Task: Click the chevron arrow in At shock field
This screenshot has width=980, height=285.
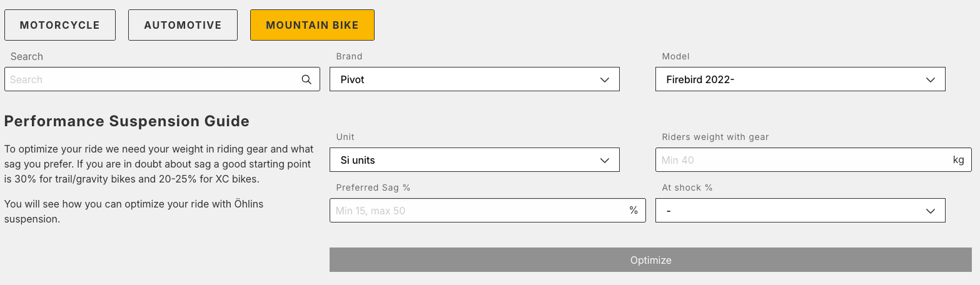Action: 930,211
